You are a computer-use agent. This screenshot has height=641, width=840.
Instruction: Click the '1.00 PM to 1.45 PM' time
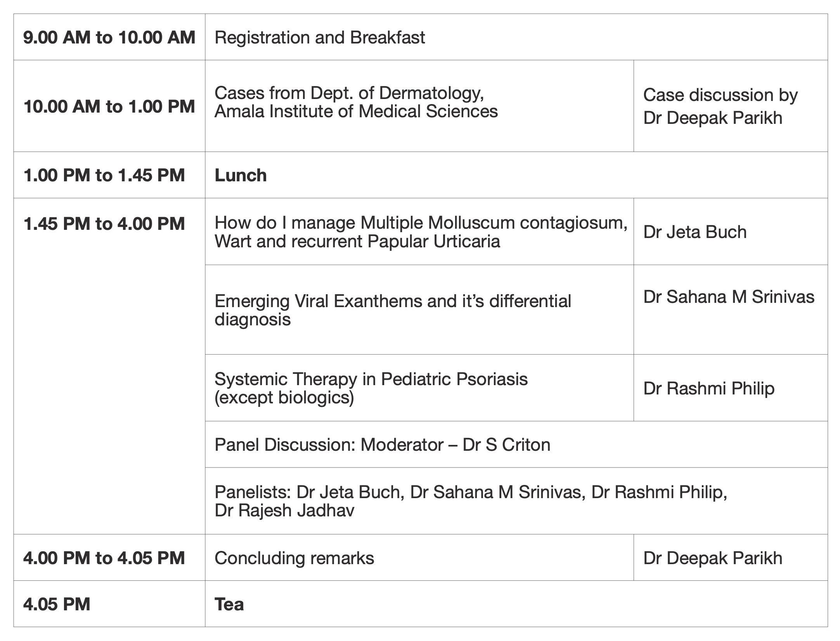point(104,175)
